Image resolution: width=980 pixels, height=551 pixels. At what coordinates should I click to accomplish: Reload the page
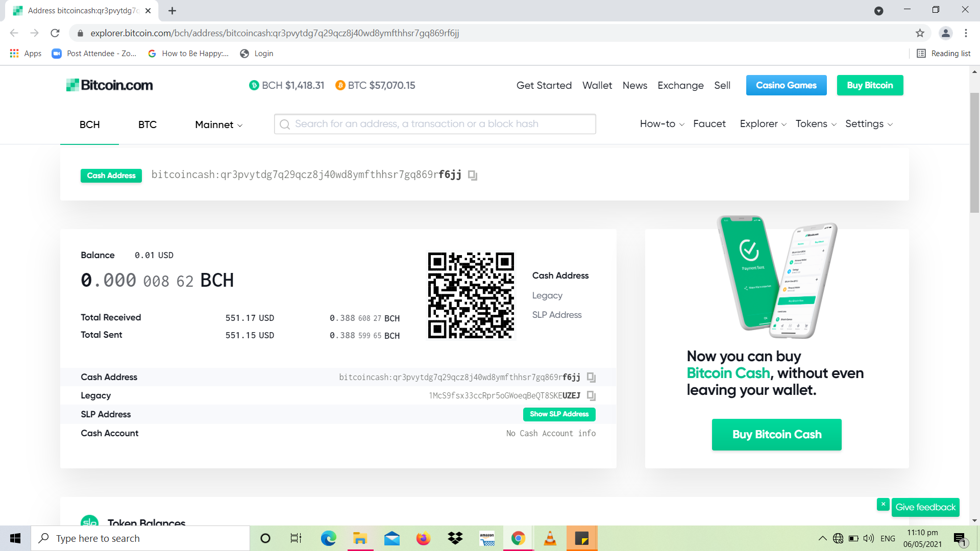55,33
